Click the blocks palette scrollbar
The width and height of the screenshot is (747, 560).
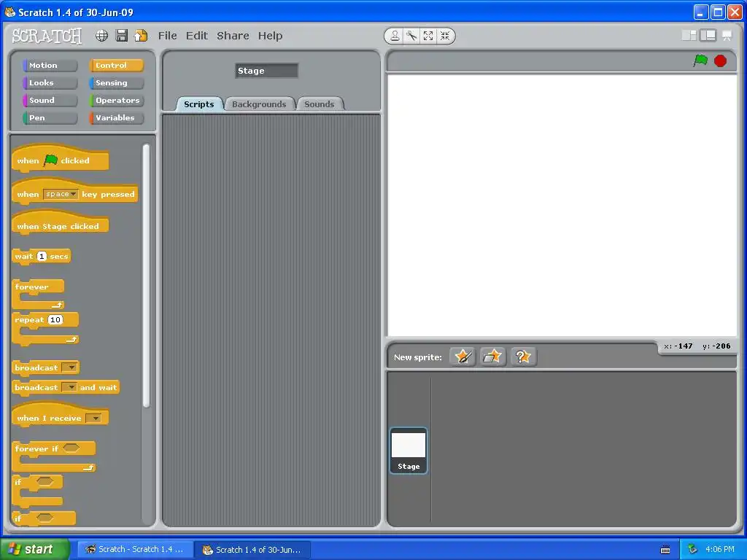point(146,276)
